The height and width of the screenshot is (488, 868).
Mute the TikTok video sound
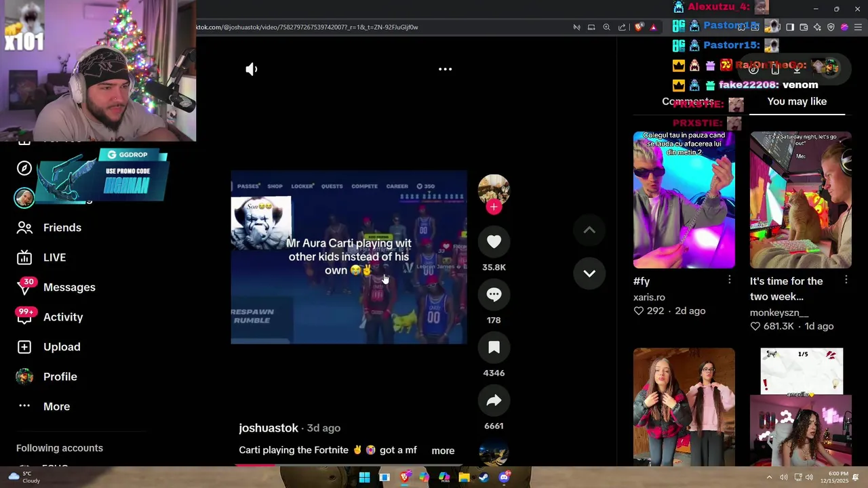(x=252, y=69)
